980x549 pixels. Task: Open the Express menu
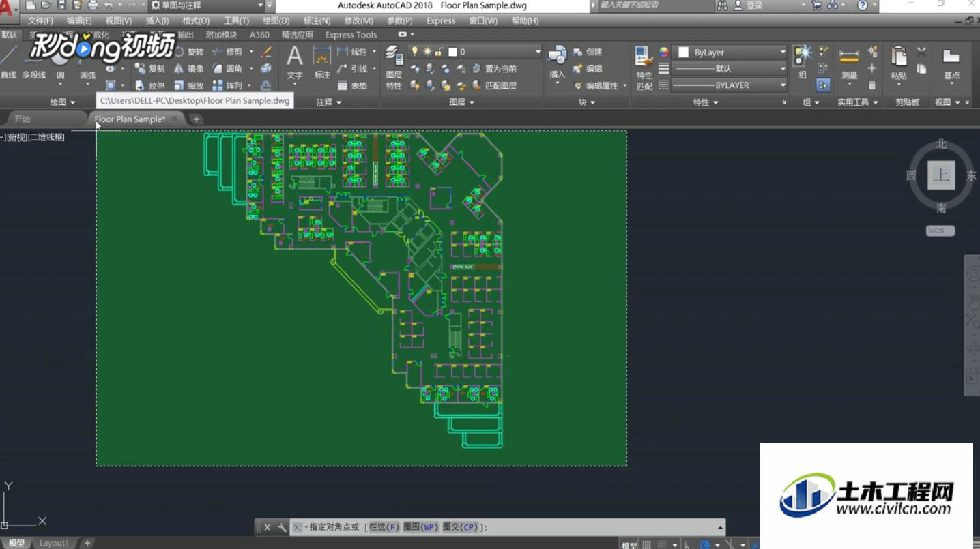[x=441, y=21]
